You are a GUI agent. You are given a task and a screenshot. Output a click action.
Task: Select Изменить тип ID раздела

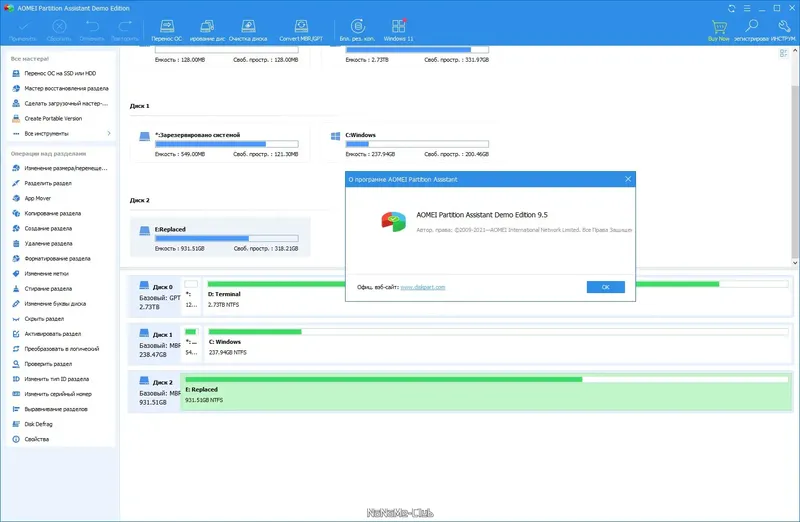tap(50, 379)
